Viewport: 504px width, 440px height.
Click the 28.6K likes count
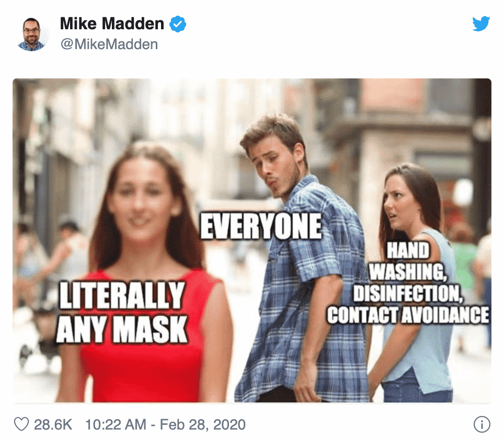click(x=53, y=424)
